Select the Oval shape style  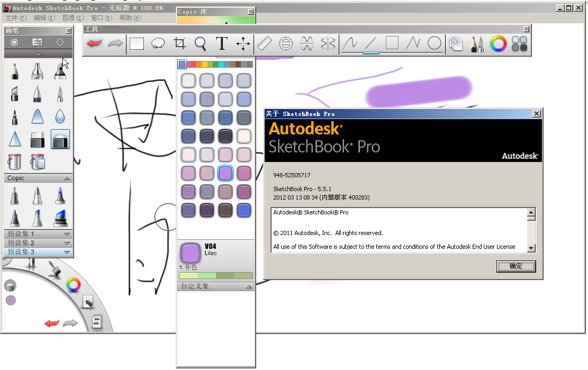click(x=434, y=43)
